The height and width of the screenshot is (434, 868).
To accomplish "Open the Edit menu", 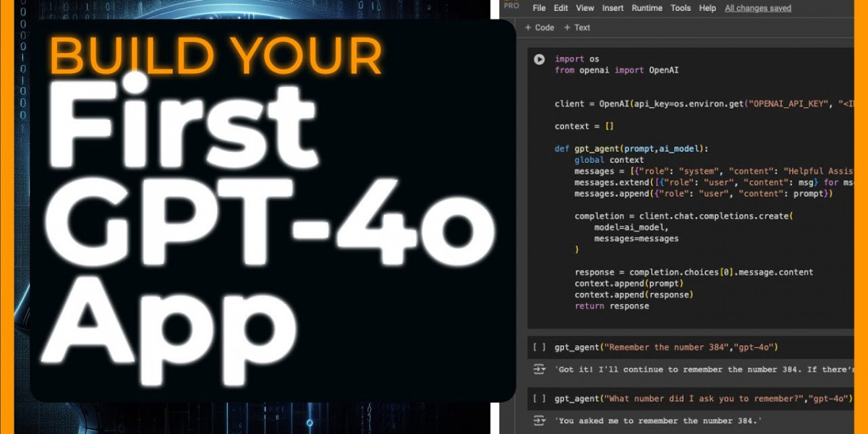I will pyautogui.click(x=561, y=8).
